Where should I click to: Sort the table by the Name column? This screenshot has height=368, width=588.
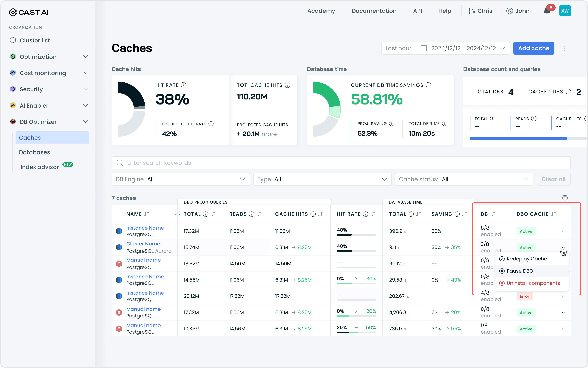coord(147,214)
